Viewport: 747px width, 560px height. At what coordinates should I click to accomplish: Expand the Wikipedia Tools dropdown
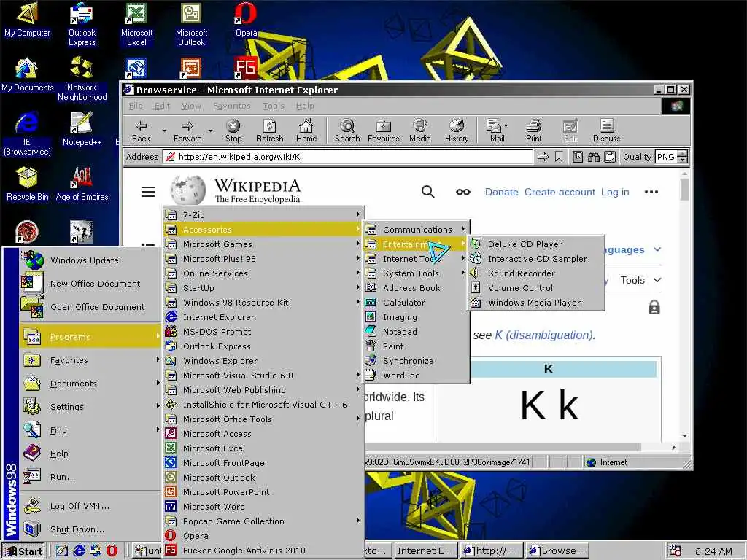[x=640, y=280]
